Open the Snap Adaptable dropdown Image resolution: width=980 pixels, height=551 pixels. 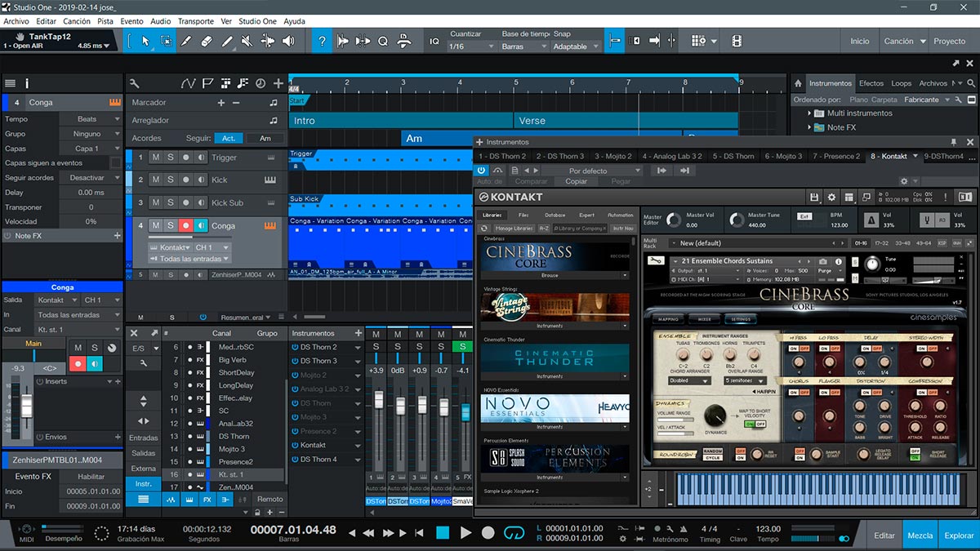[x=576, y=47]
